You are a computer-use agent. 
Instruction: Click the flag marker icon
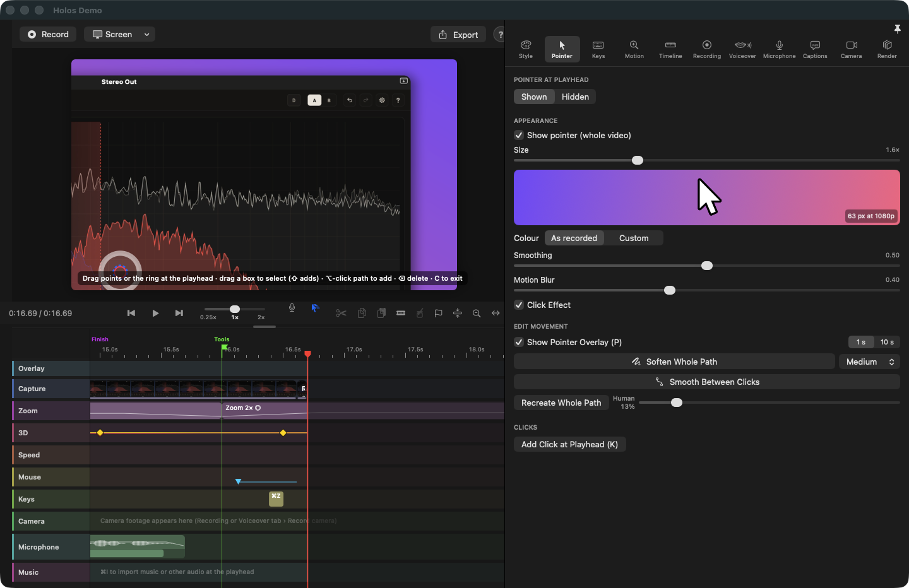(438, 313)
